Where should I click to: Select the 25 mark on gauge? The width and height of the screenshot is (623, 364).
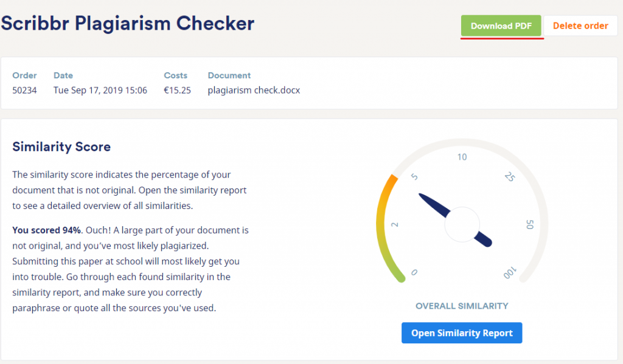pos(510,176)
